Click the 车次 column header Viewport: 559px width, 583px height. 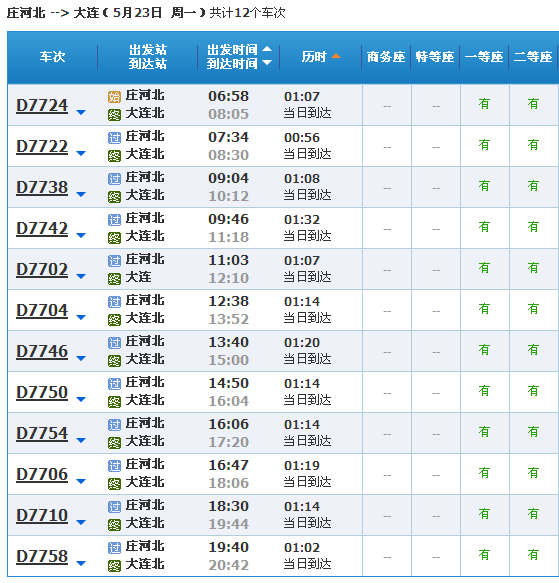(52, 57)
